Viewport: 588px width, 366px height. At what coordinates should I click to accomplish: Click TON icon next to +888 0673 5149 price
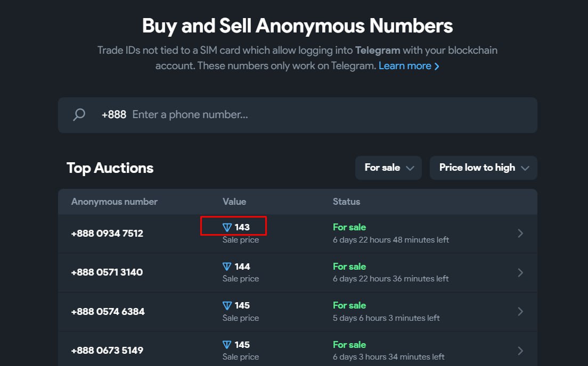click(227, 345)
